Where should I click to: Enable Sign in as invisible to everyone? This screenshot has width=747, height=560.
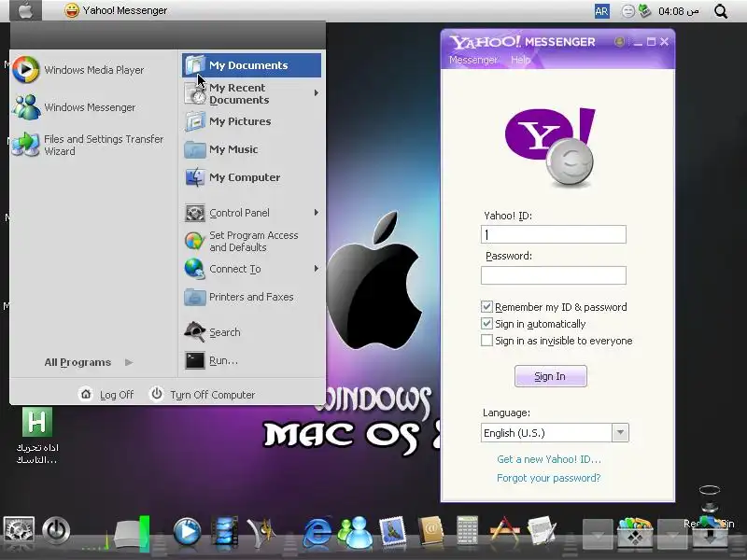click(x=486, y=341)
